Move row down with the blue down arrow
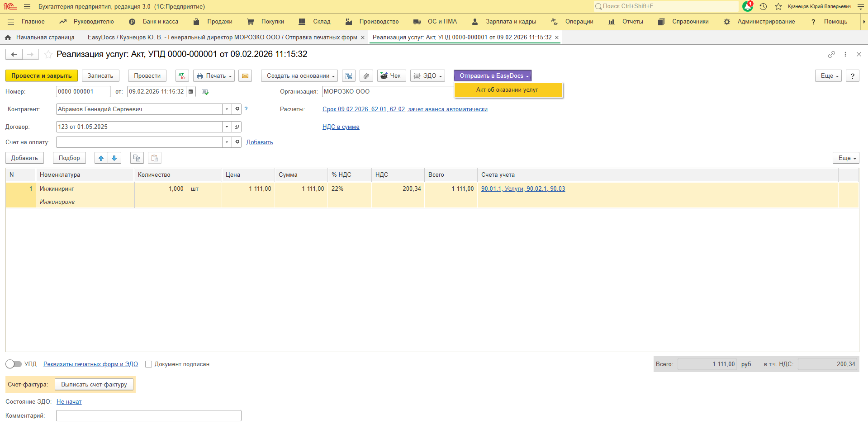Viewport: 868px width, 424px height. 114,158
